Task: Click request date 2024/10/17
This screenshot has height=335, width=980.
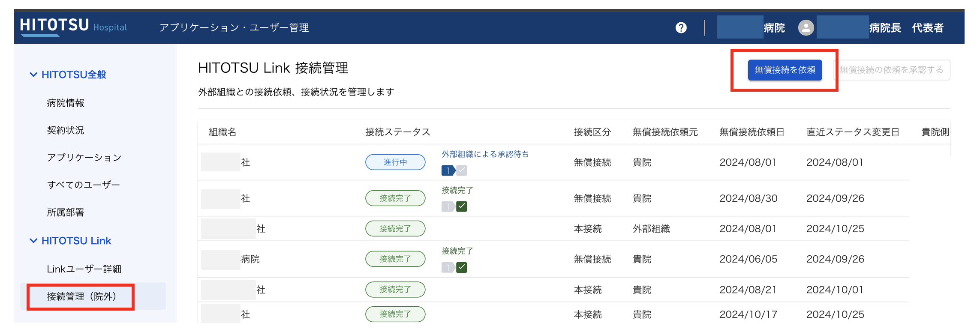Action: [749, 314]
